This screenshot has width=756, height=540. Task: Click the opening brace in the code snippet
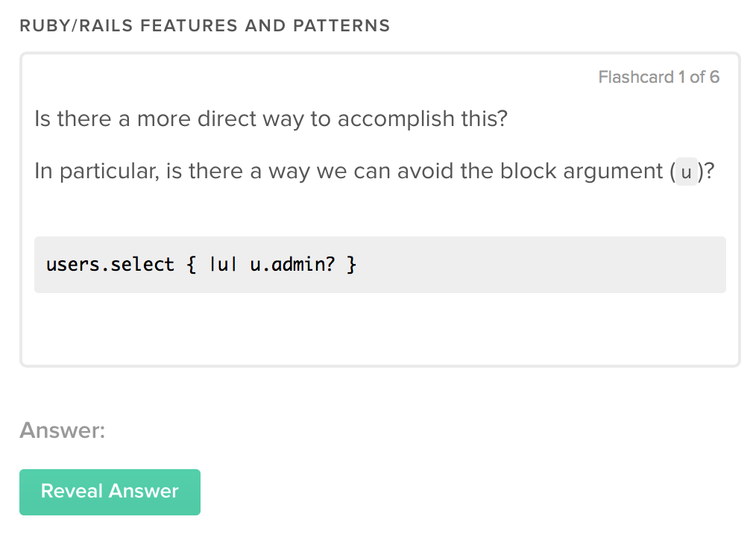pos(192,264)
